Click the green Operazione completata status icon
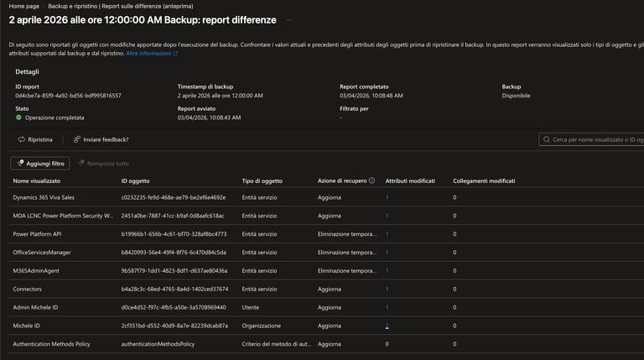The width and height of the screenshot is (644, 360). [x=18, y=117]
